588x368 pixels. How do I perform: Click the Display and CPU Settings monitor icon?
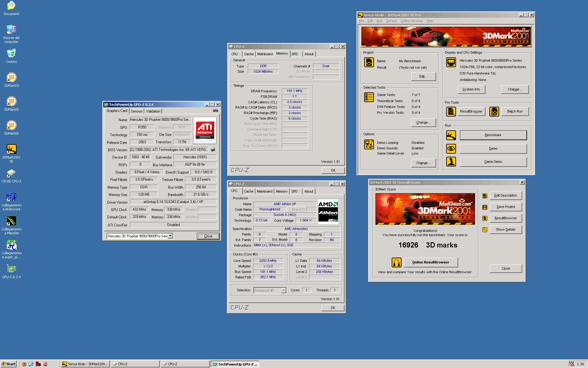pos(451,62)
